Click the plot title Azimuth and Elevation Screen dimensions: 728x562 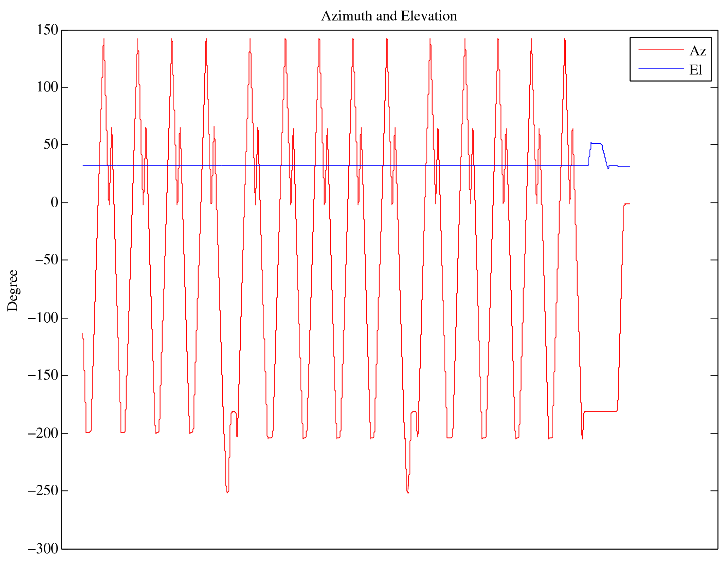click(389, 16)
